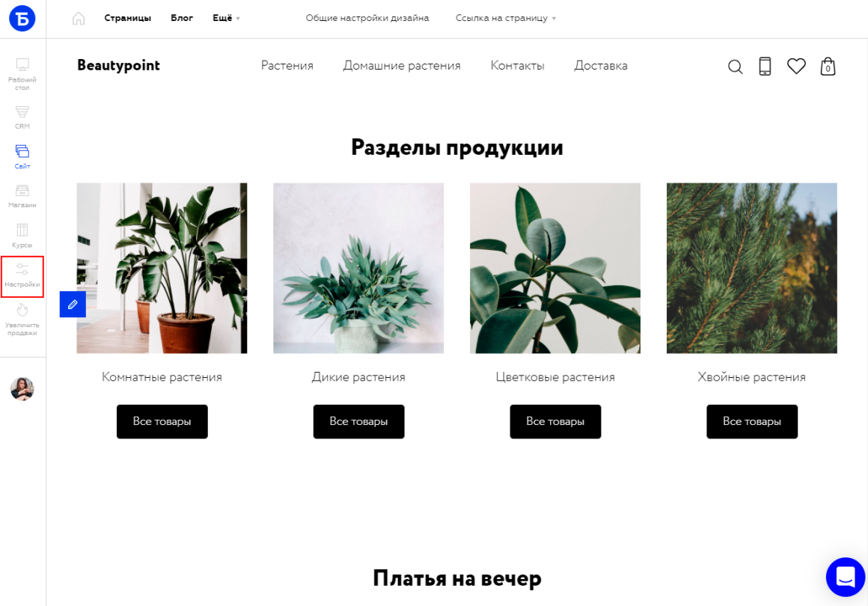
Task: Select the Сайт sidebar icon
Action: (22, 156)
